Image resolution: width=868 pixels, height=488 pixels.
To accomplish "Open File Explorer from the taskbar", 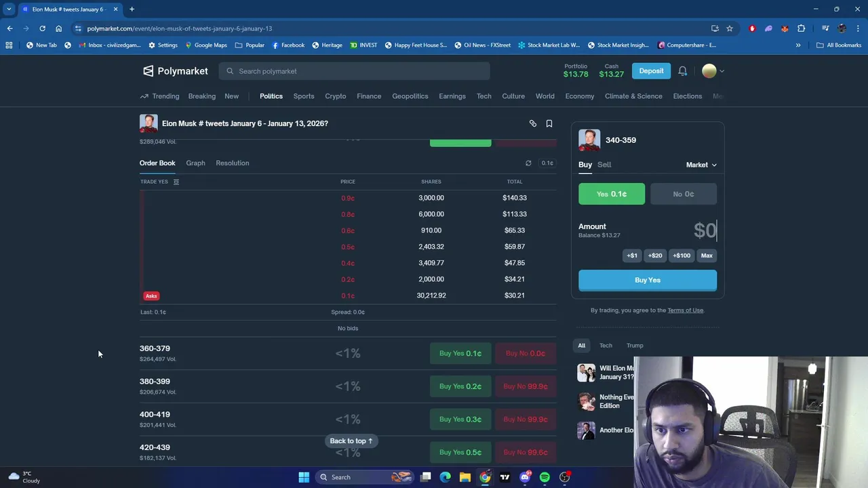I will (465, 477).
